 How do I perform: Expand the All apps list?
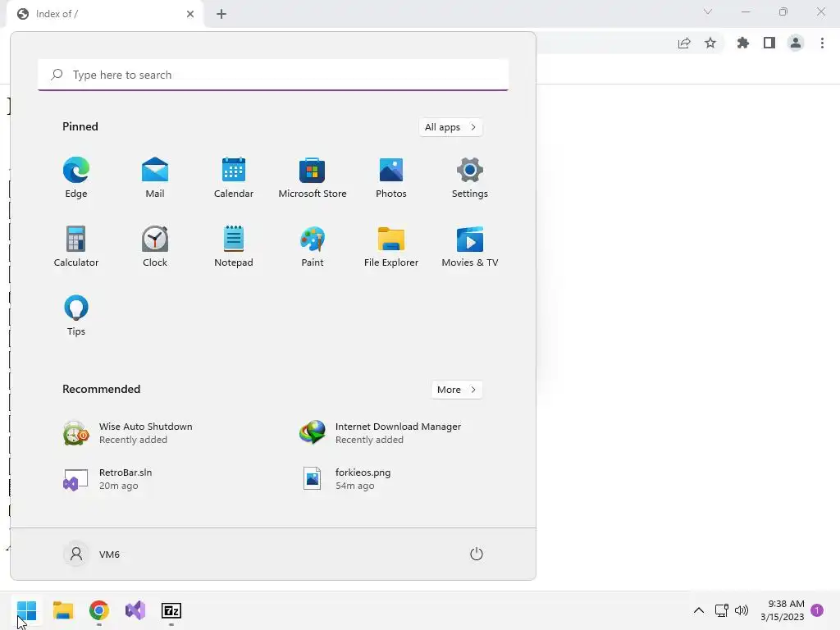(x=450, y=127)
